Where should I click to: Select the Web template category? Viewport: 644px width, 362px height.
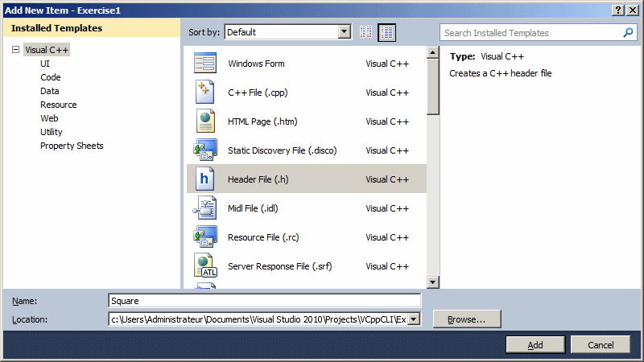(x=49, y=118)
